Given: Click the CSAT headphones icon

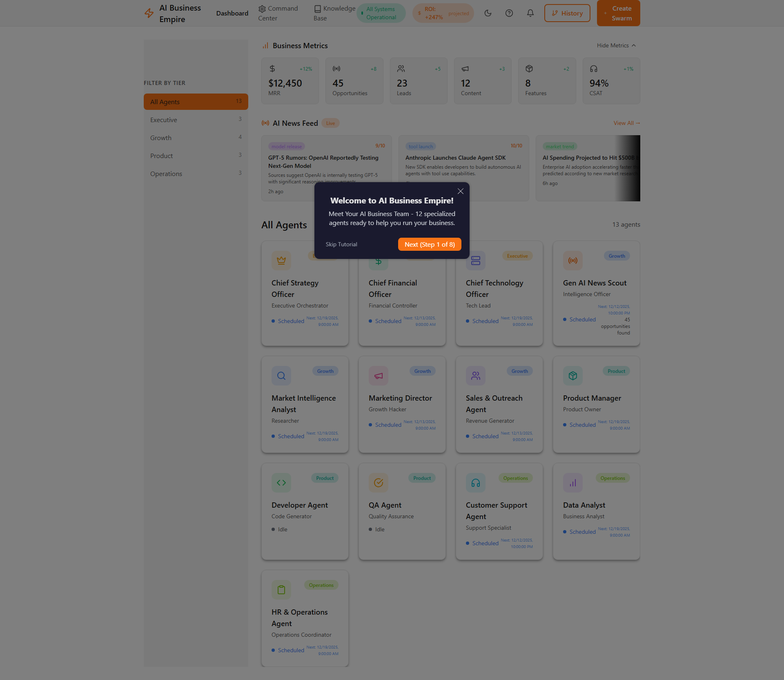Looking at the screenshot, I should pyautogui.click(x=594, y=69).
